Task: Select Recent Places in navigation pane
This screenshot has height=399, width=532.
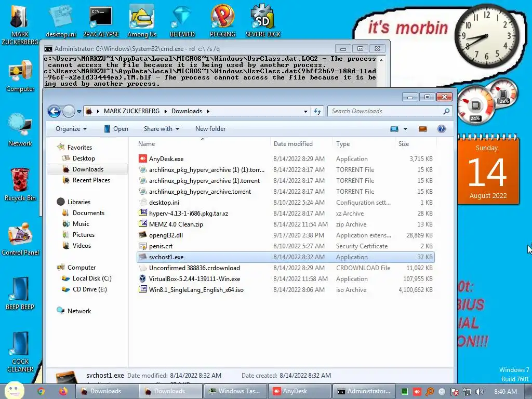Action: (x=91, y=180)
